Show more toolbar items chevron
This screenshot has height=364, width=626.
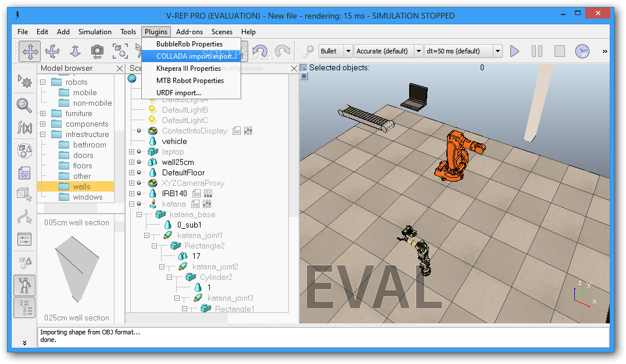click(x=604, y=51)
